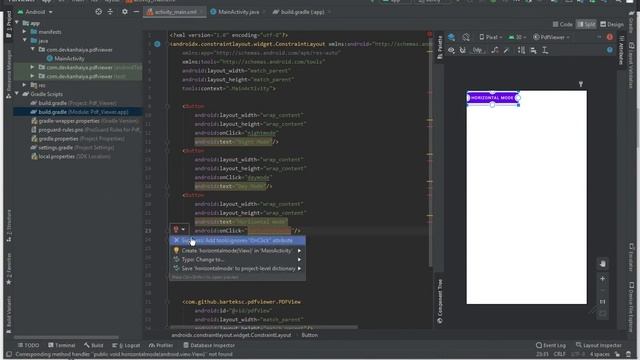
Task: Click the design surface layers icon
Action: [451, 37]
